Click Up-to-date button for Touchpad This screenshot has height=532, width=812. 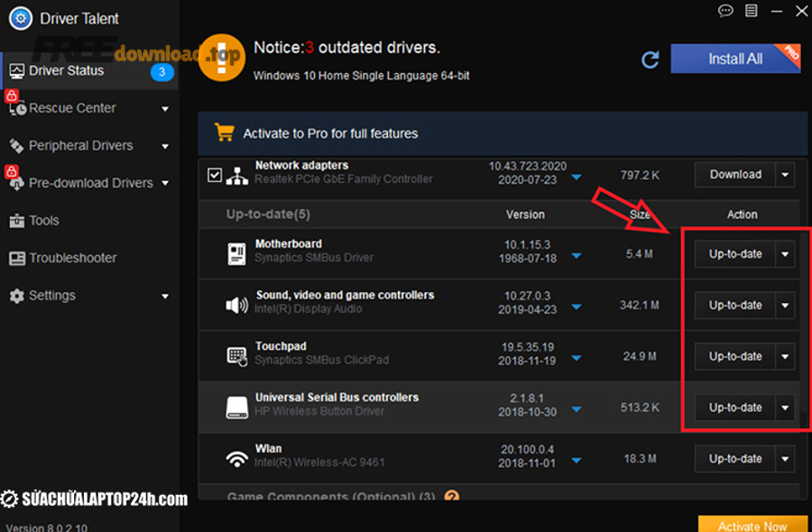(x=734, y=356)
